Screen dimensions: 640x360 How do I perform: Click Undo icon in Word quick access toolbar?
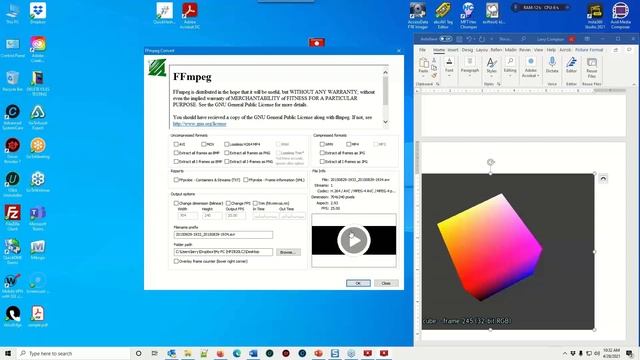pos(469,39)
